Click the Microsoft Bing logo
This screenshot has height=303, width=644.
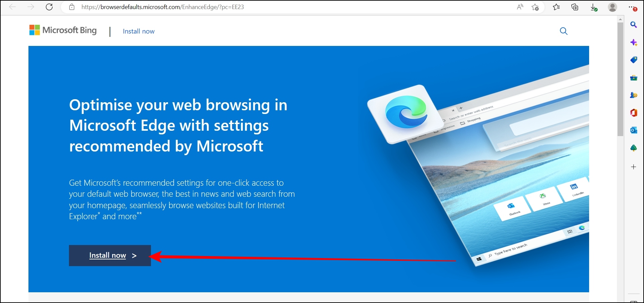point(63,30)
